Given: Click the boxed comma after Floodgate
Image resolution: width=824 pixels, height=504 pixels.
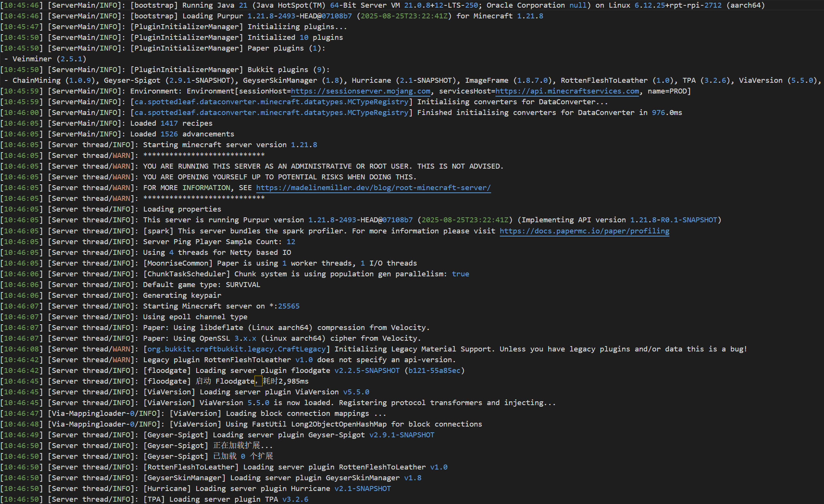Looking at the screenshot, I should 258,381.
